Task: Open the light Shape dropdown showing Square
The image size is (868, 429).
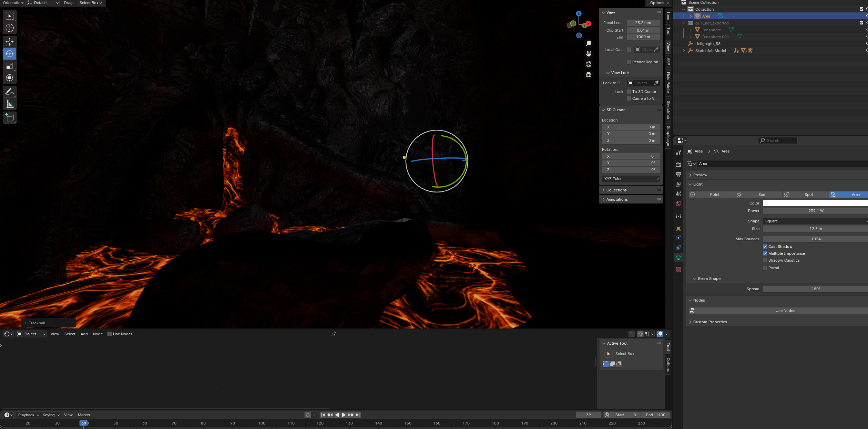Action: (815, 221)
